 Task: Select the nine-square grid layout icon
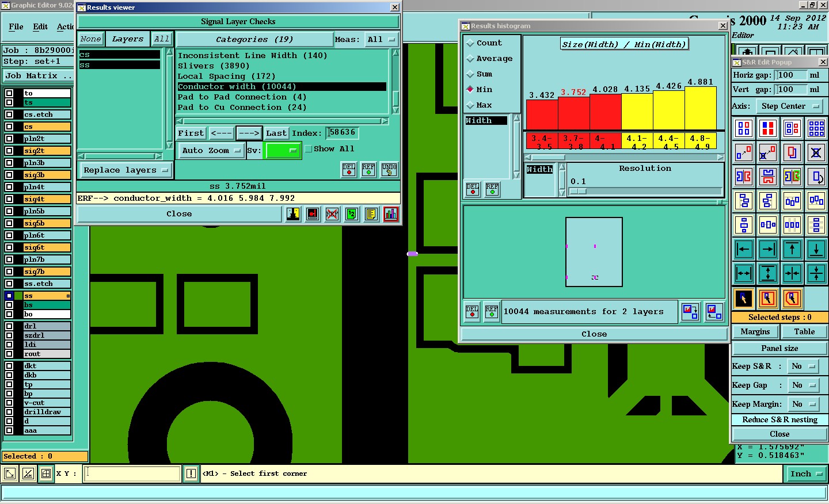[x=816, y=128]
